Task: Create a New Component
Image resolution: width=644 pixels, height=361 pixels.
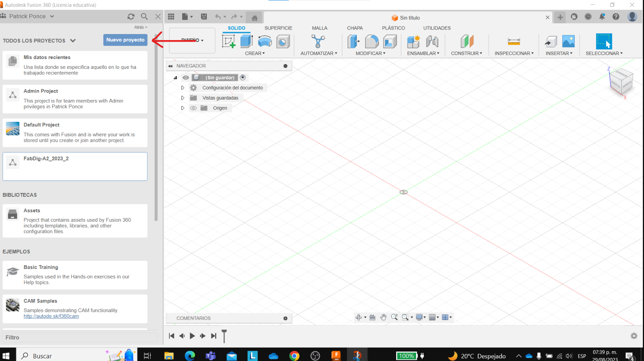Action: (x=413, y=41)
